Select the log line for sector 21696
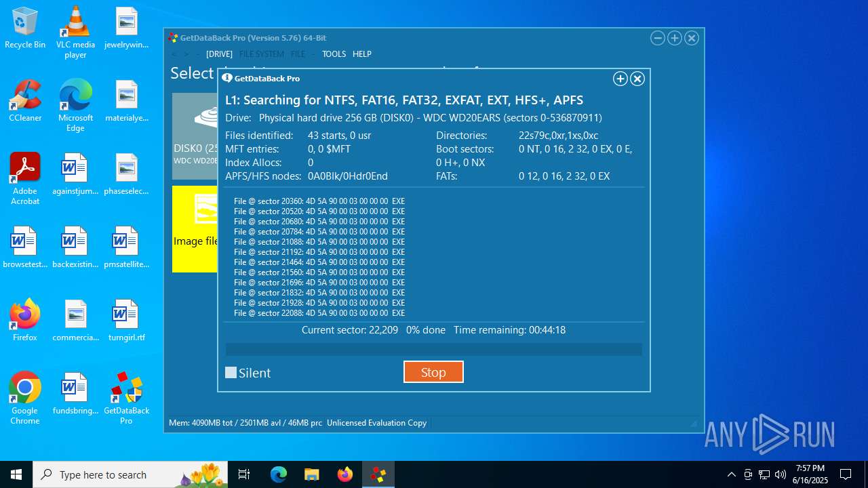The height and width of the screenshot is (488, 868). [x=319, y=283]
